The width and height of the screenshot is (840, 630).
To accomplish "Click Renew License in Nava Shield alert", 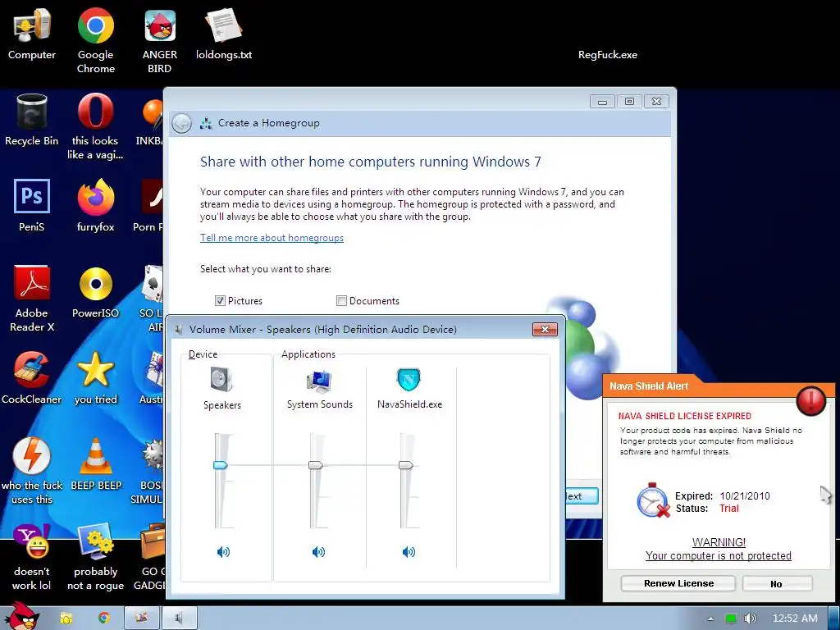I will 678,583.
